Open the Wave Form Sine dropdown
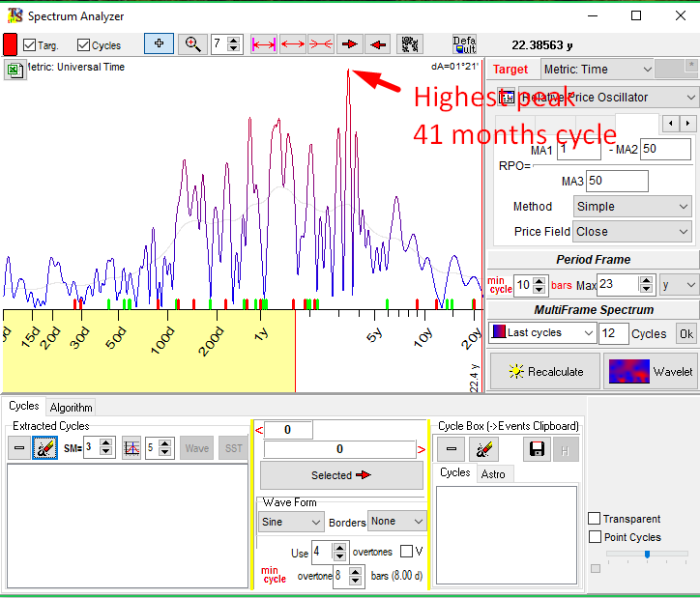Image resolution: width=700 pixels, height=598 pixels. pyautogui.click(x=291, y=522)
